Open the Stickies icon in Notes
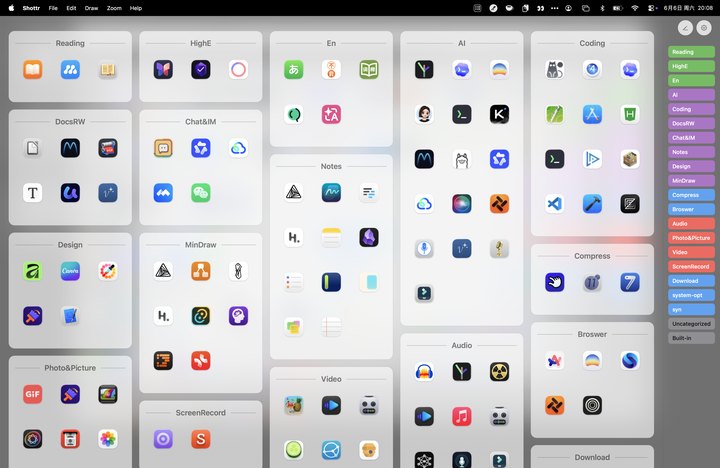Viewport: 720px width, 468px height. [x=293, y=327]
